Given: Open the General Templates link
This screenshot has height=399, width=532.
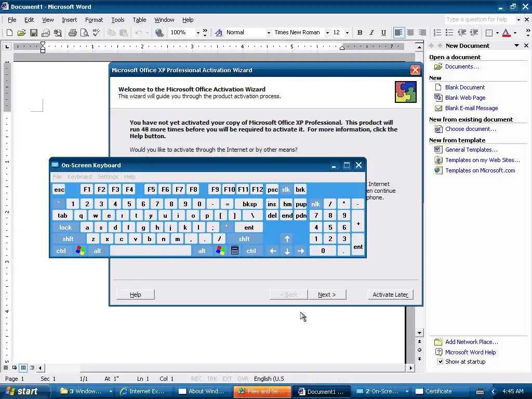Looking at the screenshot, I should tap(471, 150).
